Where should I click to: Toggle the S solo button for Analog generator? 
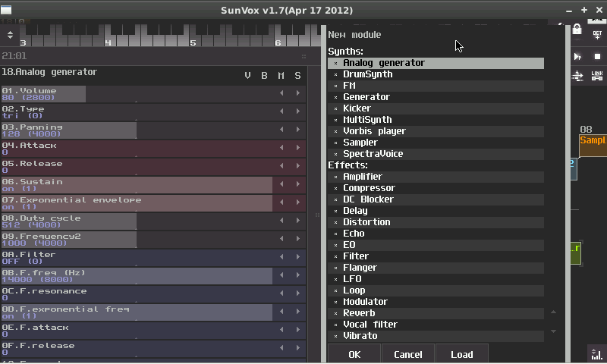[x=297, y=75]
